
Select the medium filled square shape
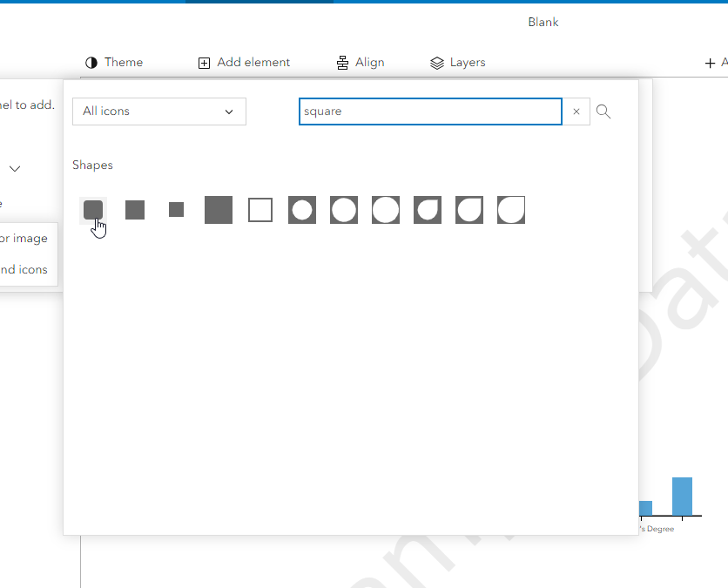(x=134, y=209)
